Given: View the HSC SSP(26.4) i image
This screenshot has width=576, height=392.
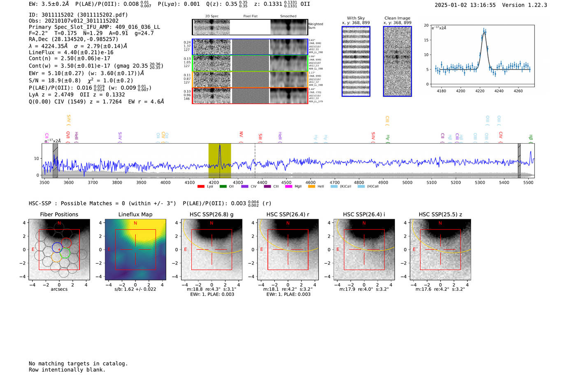Looking at the screenshot, I should pos(364,249).
